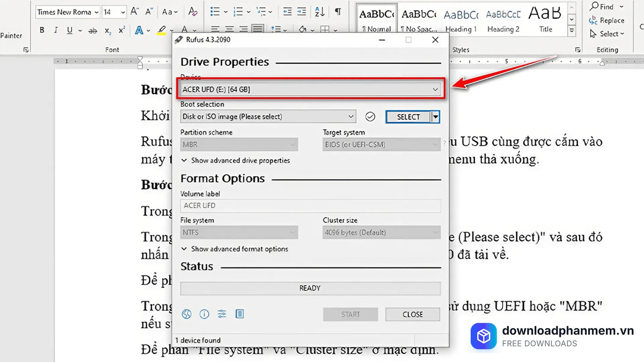Click Clear All Formatting icon
This screenshot has height=362, width=644.
click(x=193, y=12)
